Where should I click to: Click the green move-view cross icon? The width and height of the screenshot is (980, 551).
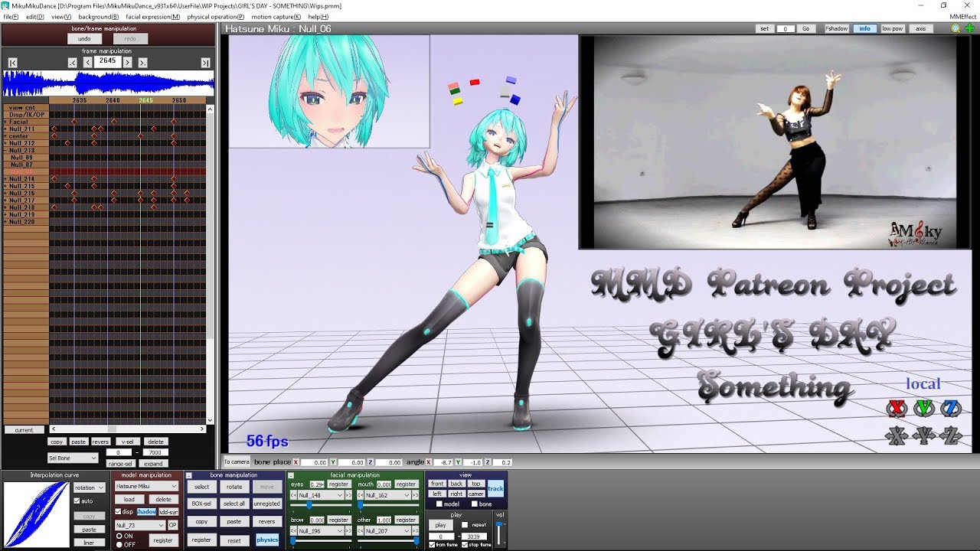click(x=969, y=28)
